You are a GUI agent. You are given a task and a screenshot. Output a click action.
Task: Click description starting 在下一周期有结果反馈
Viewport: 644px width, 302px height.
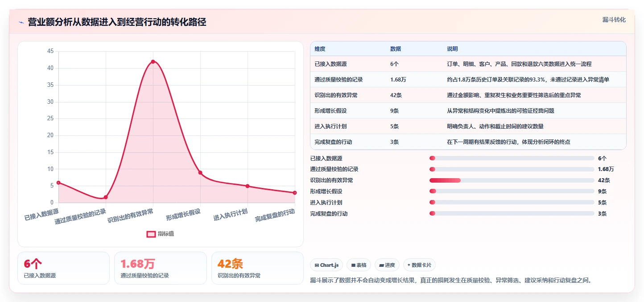click(508, 142)
